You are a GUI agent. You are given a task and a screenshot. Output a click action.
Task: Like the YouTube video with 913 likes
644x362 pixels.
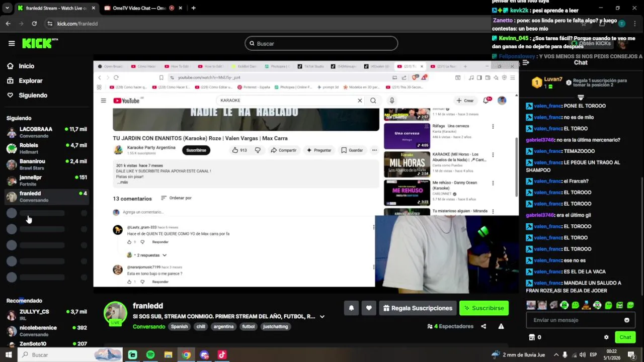click(239, 150)
